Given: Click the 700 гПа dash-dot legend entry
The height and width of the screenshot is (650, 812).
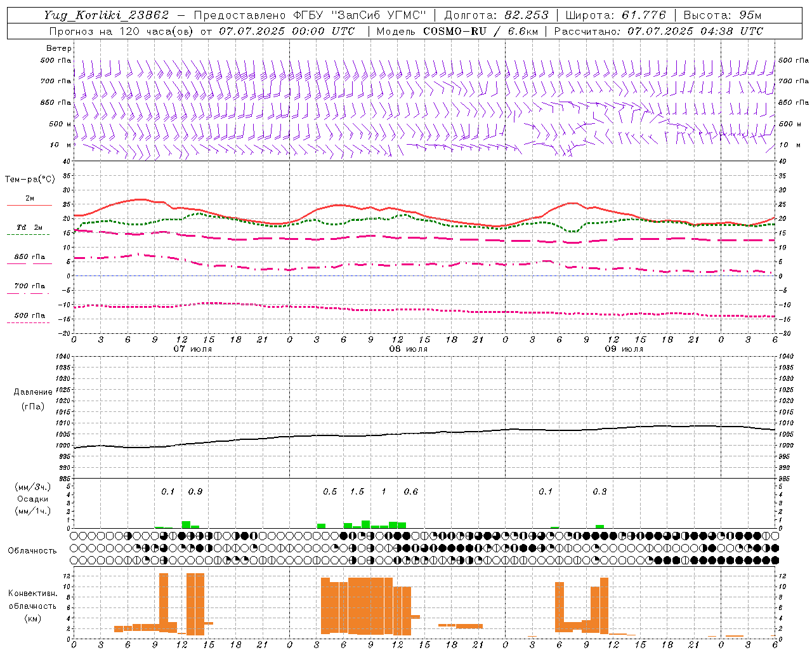Looking at the screenshot, I should [29, 289].
